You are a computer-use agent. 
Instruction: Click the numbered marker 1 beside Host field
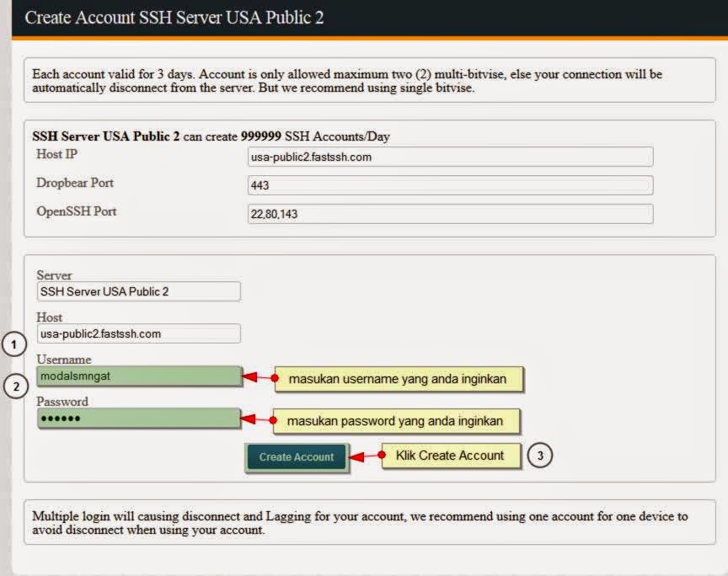(x=13, y=344)
